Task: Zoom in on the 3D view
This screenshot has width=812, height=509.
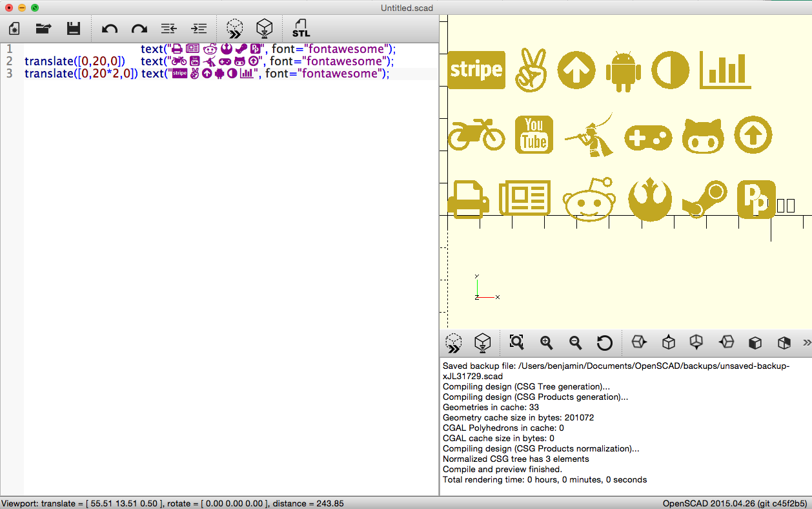Action: [547, 342]
